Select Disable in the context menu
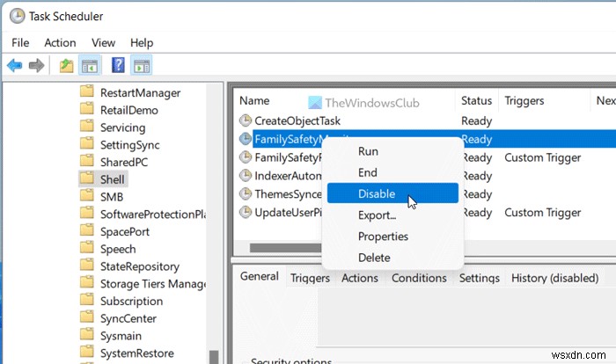616x364 pixels. (392, 193)
